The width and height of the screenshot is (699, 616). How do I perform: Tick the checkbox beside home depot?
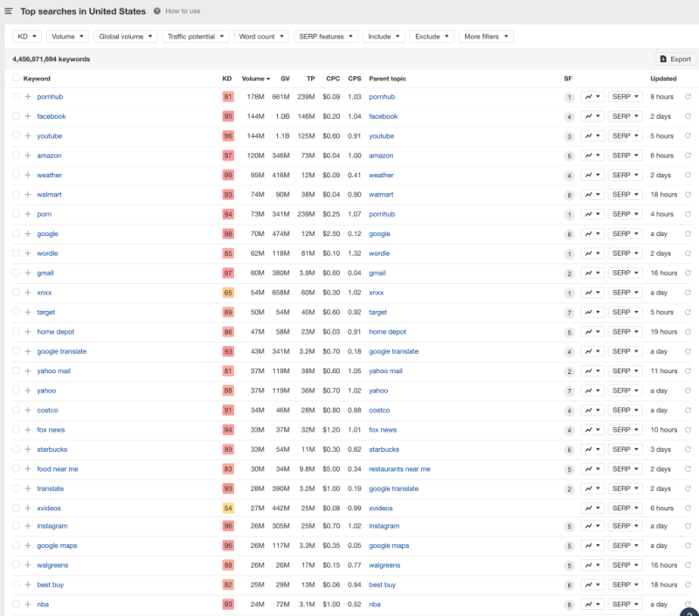[16, 332]
